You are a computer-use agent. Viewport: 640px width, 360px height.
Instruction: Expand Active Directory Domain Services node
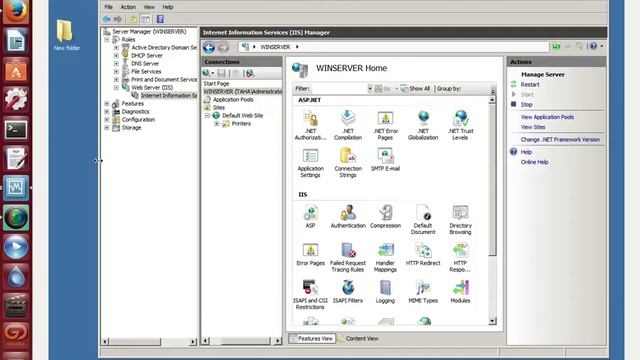116,48
